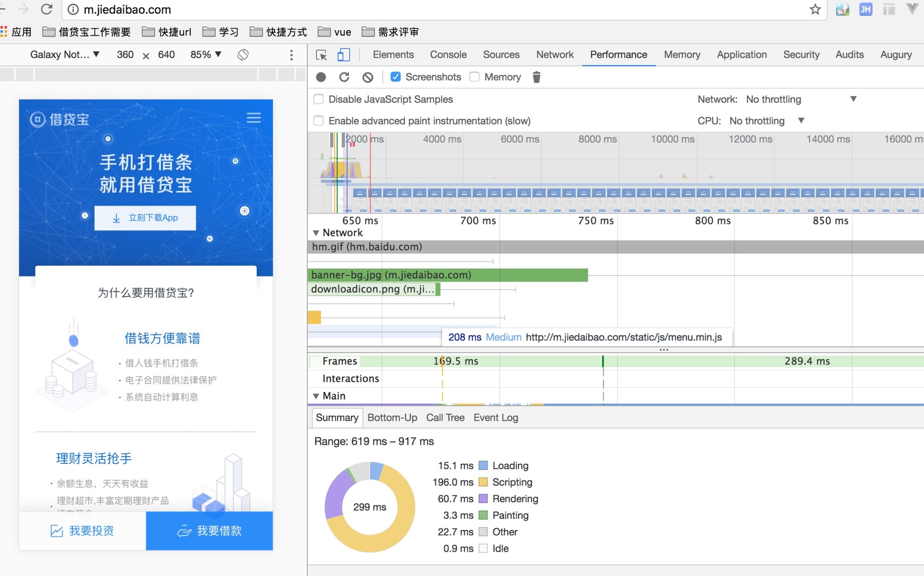Click the trash collect garbage icon
Image resolution: width=924 pixels, height=576 pixels.
coord(537,77)
